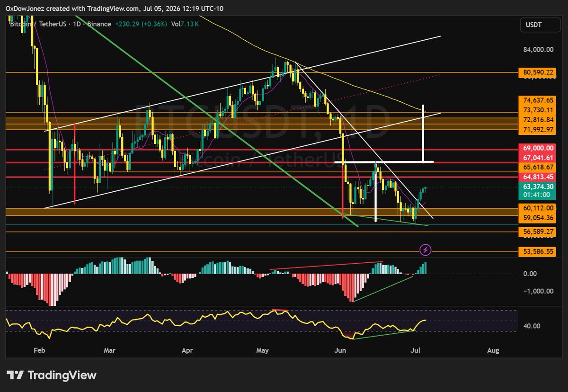This screenshot has height=392, width=568.
Task: Click the Jun label on time axis
Action: click(x=340, y=350)
